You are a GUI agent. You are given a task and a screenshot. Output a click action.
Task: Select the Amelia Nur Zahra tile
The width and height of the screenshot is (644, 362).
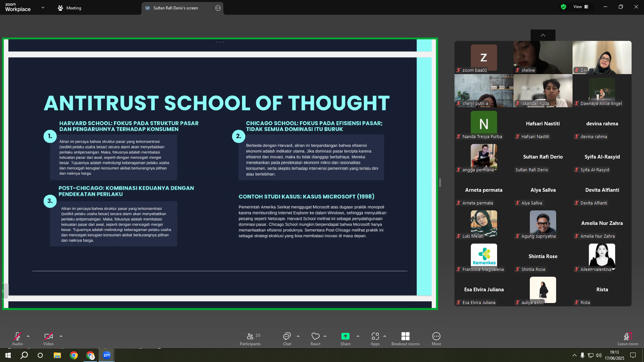[x=602, y=223]
